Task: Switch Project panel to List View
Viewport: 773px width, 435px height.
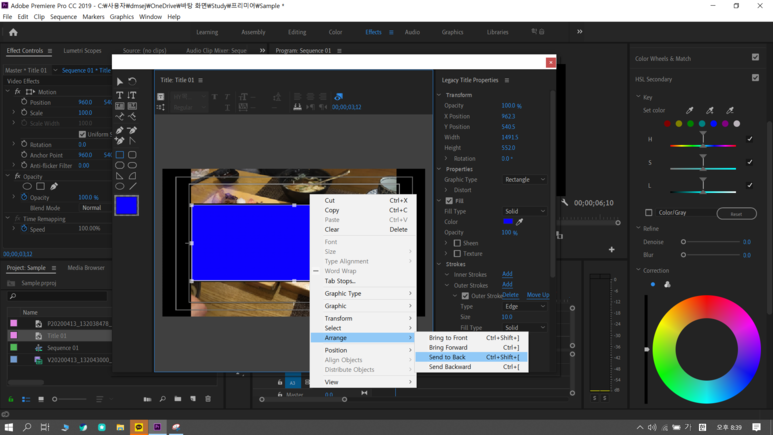Action: (26, 399)
